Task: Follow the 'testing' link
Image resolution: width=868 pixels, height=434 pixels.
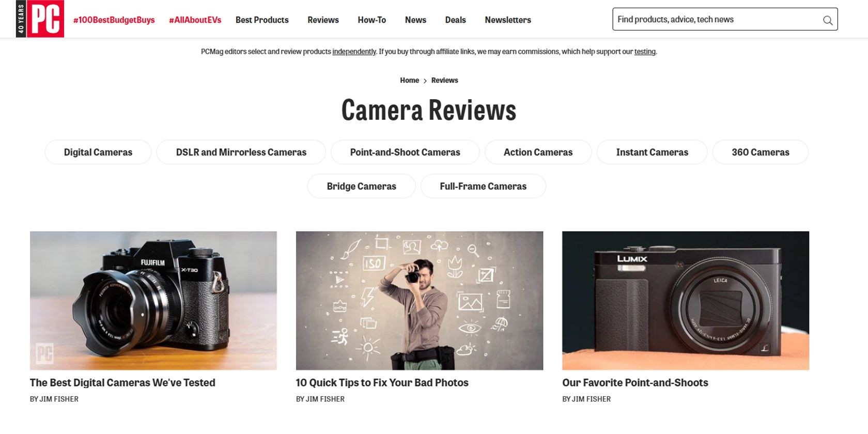Action: pos(645,52)
